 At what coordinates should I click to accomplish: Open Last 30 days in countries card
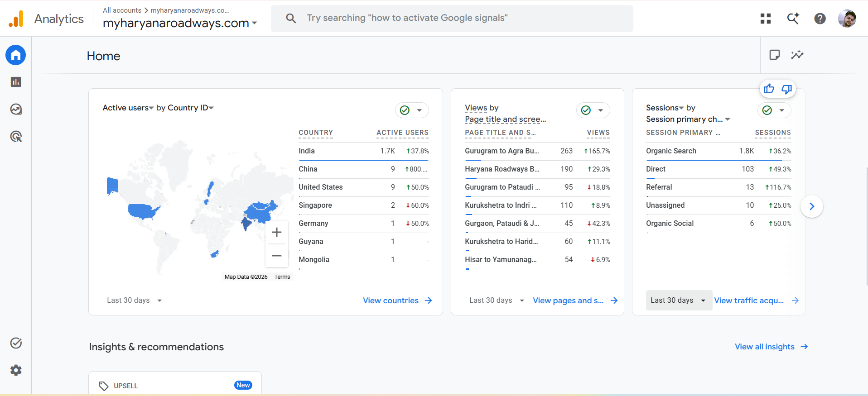pyautogui.click(x=134, y=301)
